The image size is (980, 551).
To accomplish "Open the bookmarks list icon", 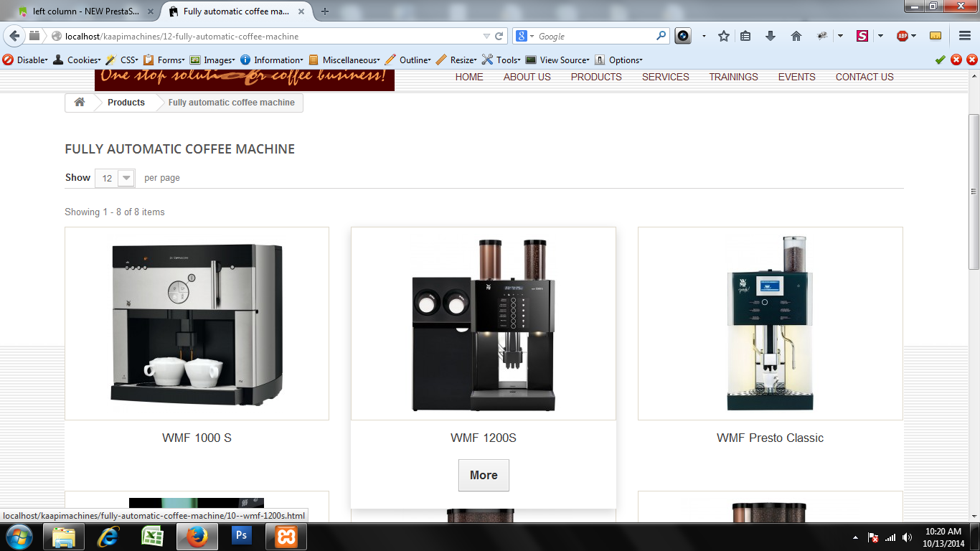I will (745, 36).
